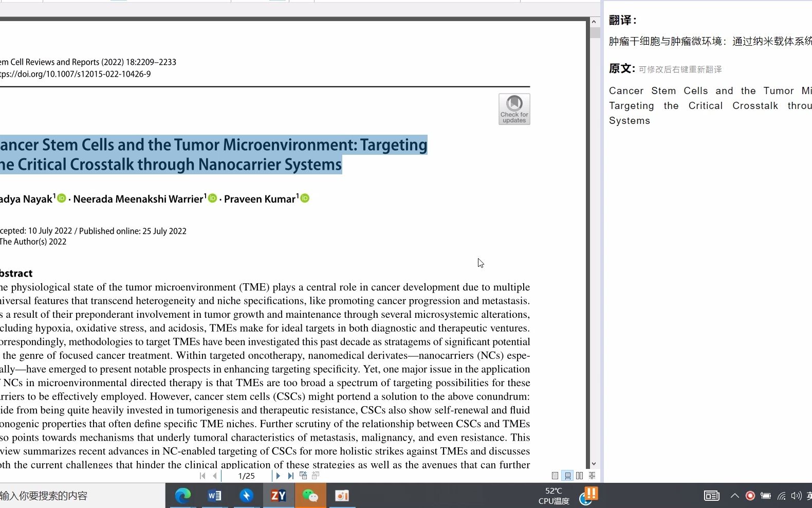This screenshot has width=812, height=508.
Task: Open the blue lightning app on taskbar
Action: [x=246, y=496]
